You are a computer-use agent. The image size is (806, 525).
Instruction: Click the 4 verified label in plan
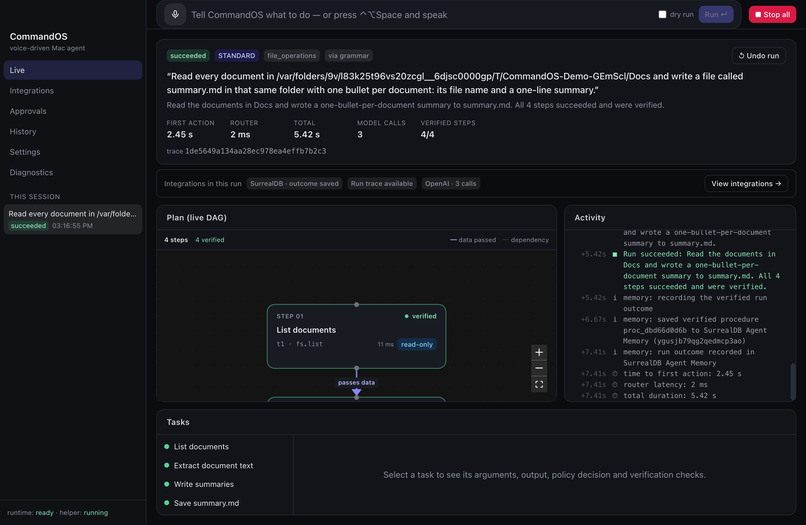[210, 240]
